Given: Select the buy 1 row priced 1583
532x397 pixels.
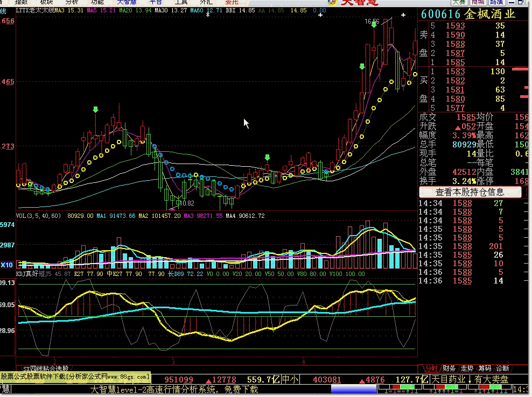Looking at the screenshot, I should point(468,72).
